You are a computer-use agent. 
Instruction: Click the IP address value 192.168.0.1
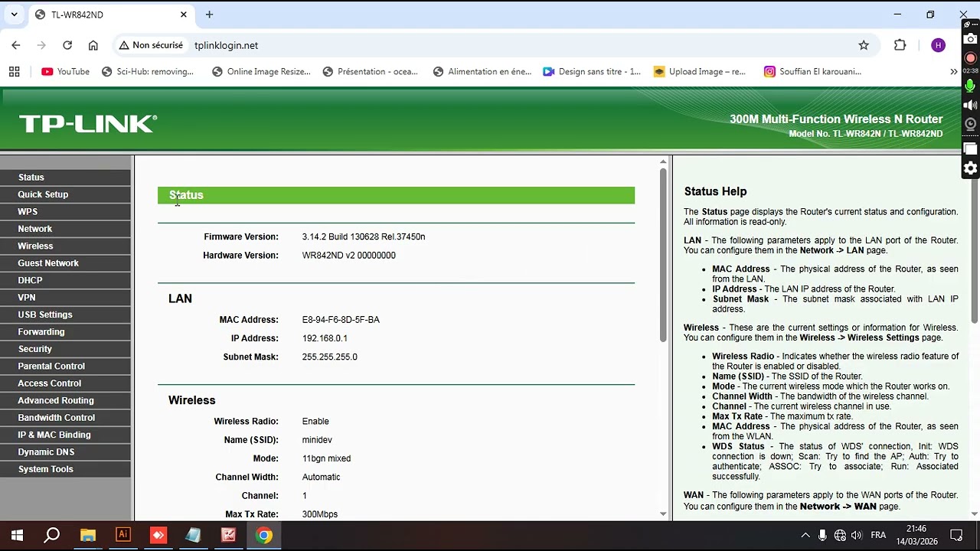(x=325, y=338)
